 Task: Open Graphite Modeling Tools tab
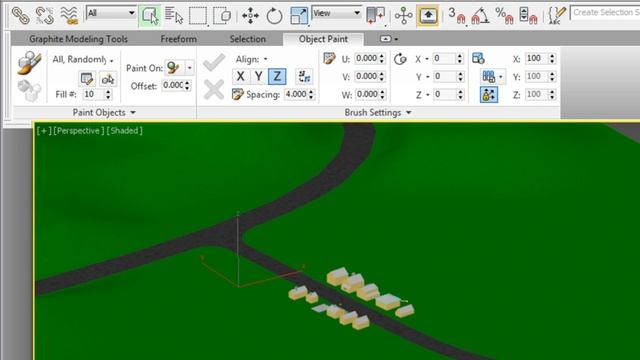pos(78,39)
